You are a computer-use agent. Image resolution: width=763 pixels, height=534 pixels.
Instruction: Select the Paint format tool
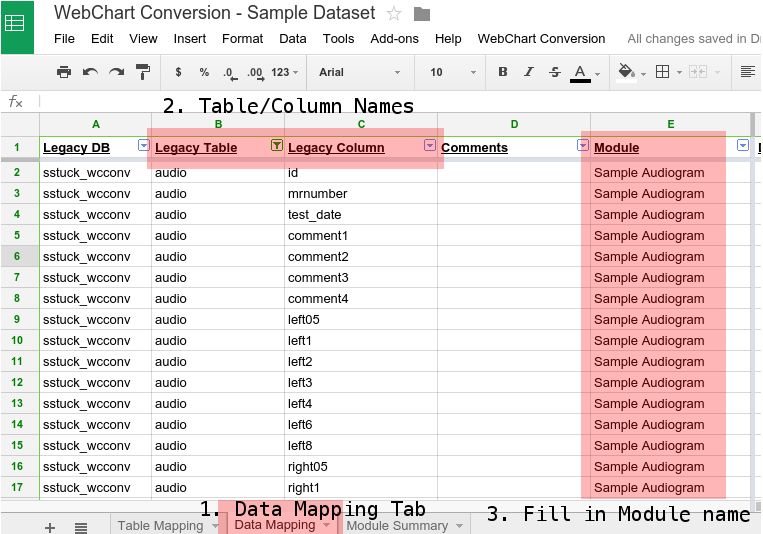[143, 72]
